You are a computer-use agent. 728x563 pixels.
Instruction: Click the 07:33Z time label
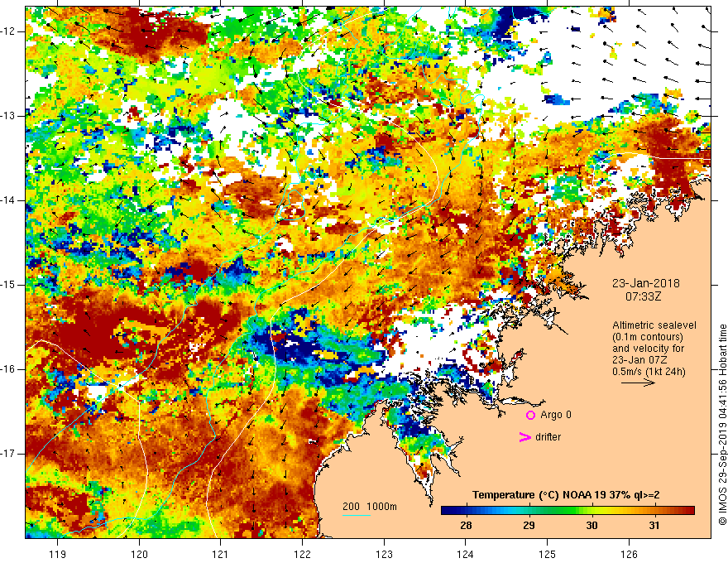(643, 296)
